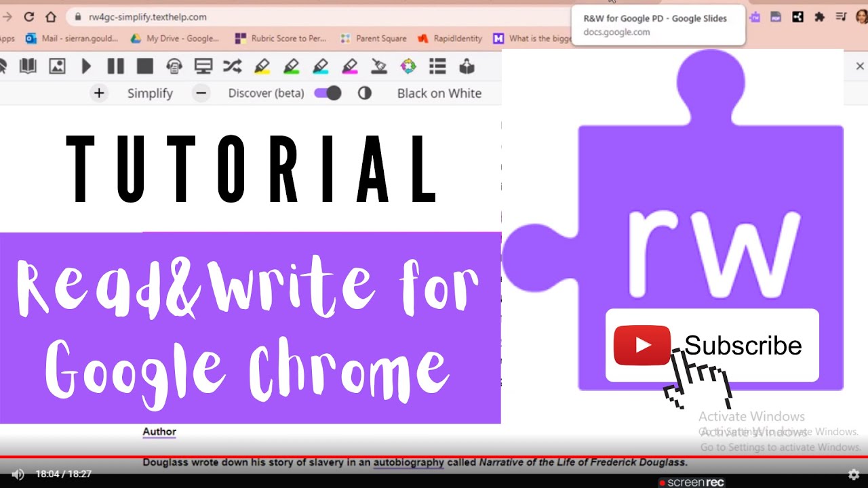The width and height of the screenshot is (868, 488).
Task: Click the 'Discover (beta)' label
Action: pyautogui.click(x=266, y=94)
